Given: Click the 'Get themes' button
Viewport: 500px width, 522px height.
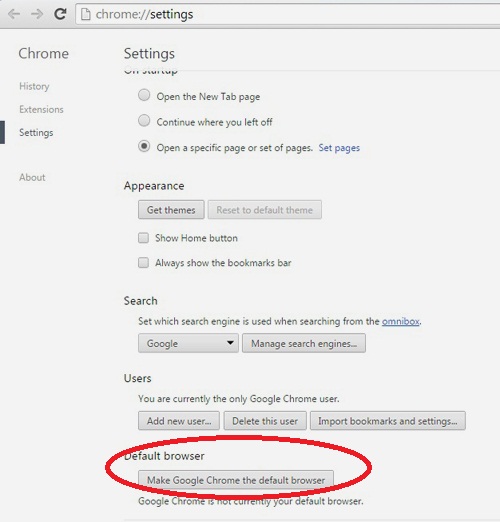Looking at the screenshot, I should tap(171, 210).
